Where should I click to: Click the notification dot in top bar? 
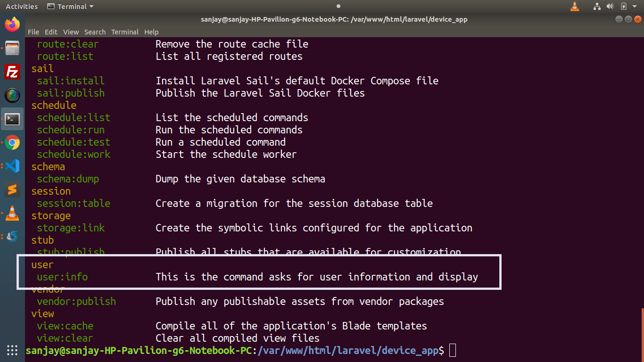tap(339, 7)
